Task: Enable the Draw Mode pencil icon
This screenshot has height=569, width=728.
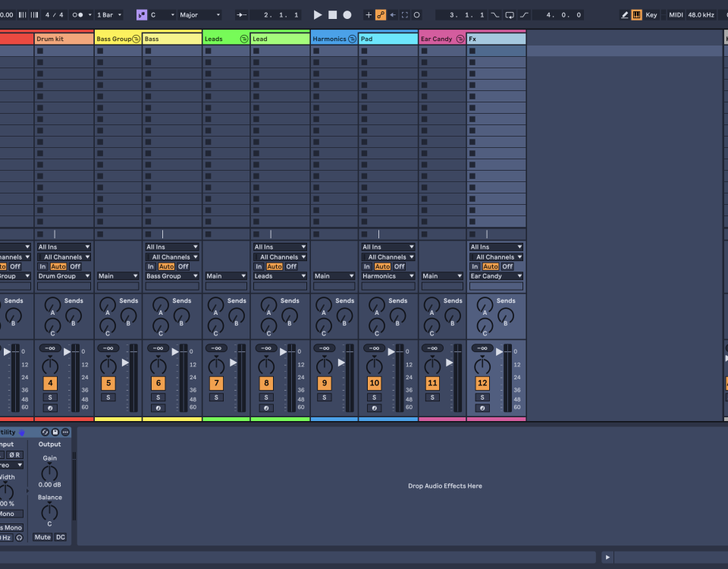Action: [x=625, y=15]
